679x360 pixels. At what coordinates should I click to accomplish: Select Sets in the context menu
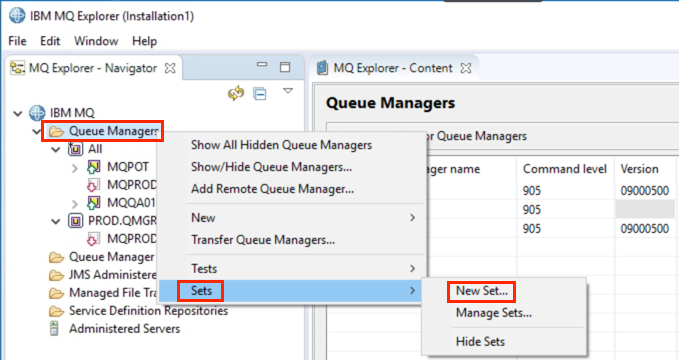click(290, 291)
